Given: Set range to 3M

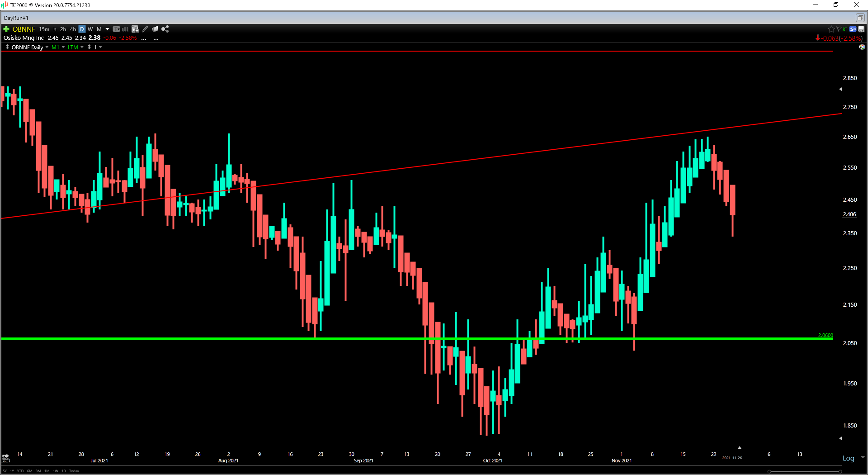Looking at the screenshot, I should point(38,471).
